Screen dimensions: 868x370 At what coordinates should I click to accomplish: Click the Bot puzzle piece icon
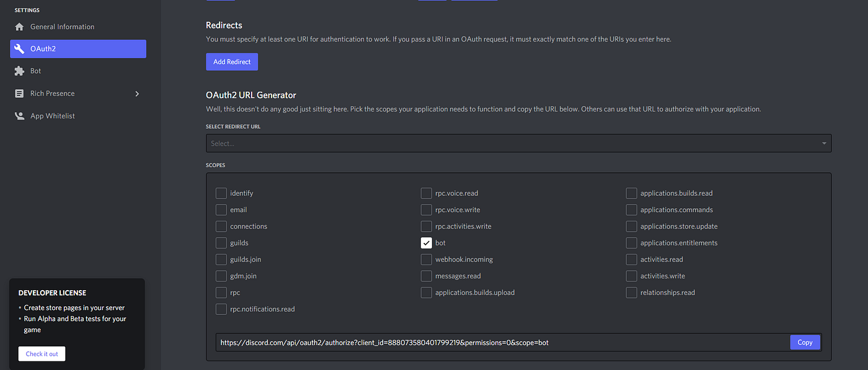(19, 71)
